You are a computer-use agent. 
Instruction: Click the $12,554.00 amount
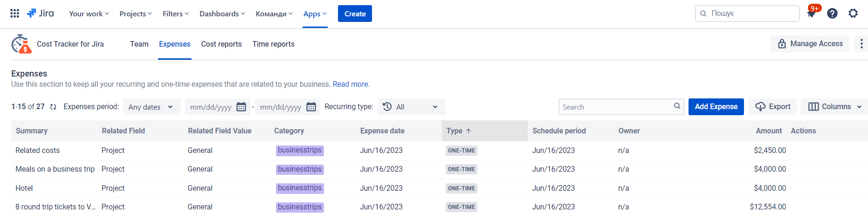tap(768, 207)
